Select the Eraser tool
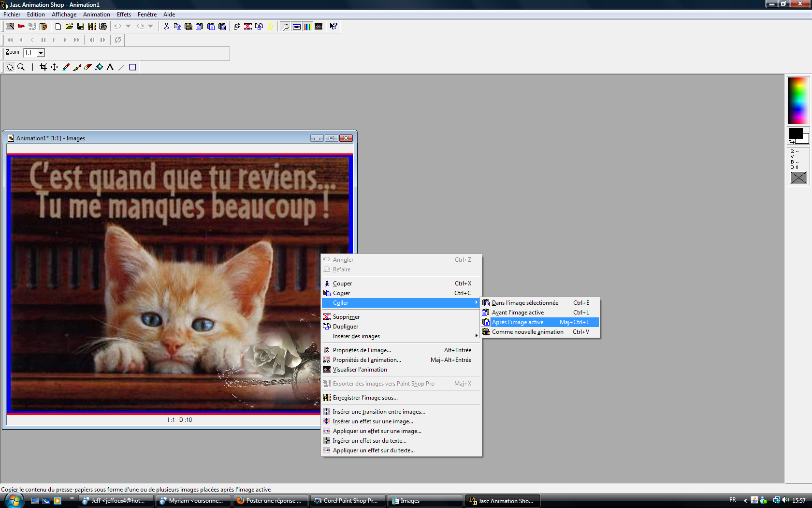The image size is (812, 508). click(x=88, y=67)
